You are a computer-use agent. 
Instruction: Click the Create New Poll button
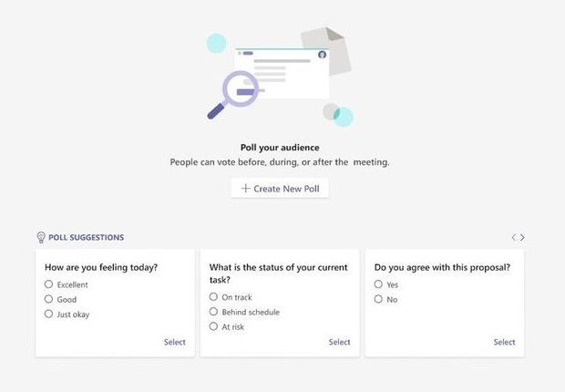(280, 189)
